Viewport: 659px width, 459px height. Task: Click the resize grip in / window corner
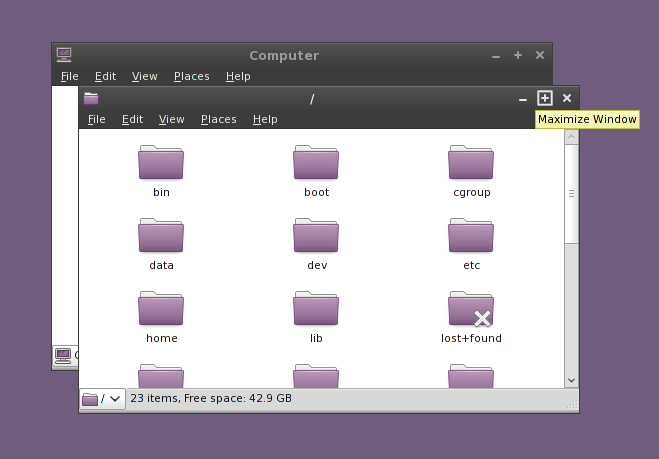point(573,404)
